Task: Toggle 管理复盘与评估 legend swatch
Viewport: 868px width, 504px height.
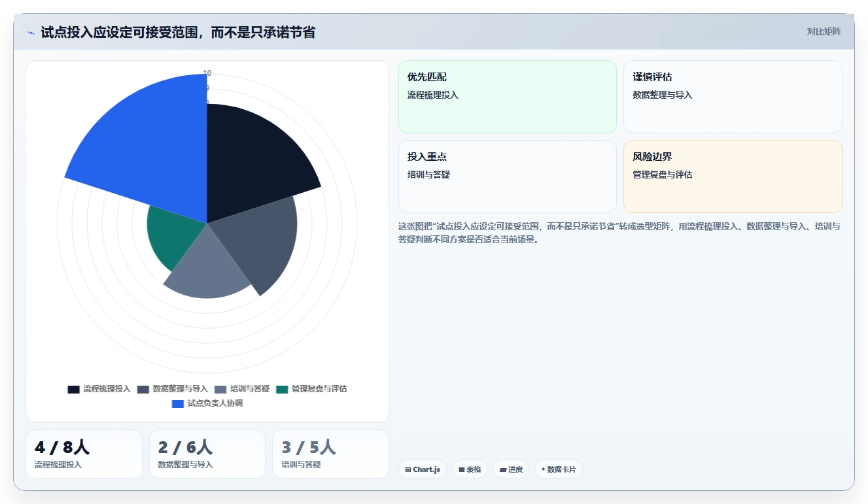Action: tap(282, 389)
